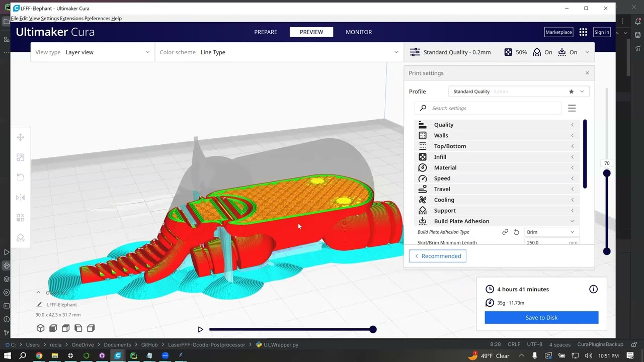Open the Cura app from the Windows taskbar

point(118,355)
